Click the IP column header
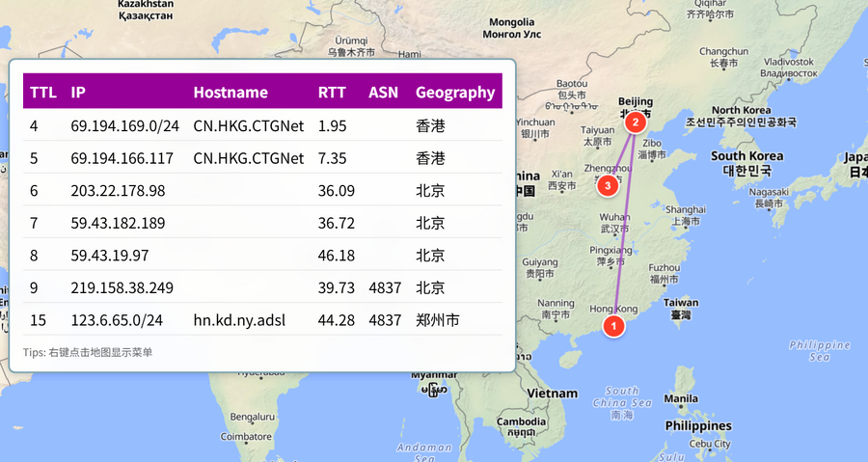Image resolution: width=868 pixels, height=462 pixels. point(78,92)
